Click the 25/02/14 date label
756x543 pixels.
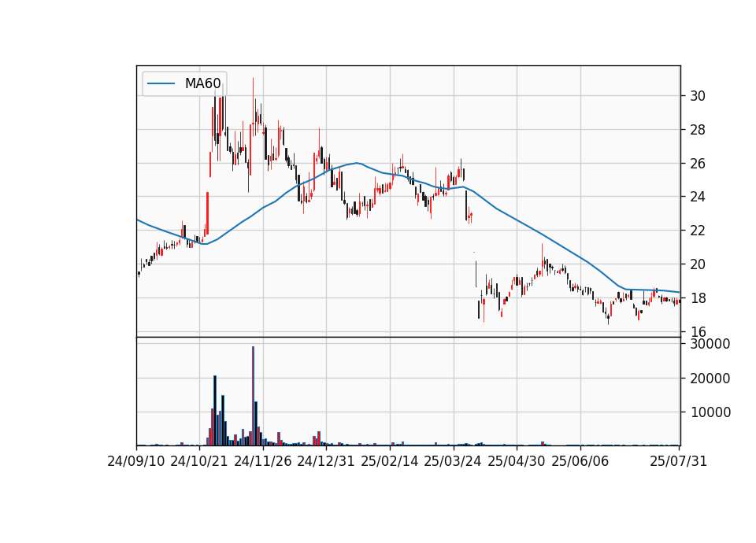(390, 461)
